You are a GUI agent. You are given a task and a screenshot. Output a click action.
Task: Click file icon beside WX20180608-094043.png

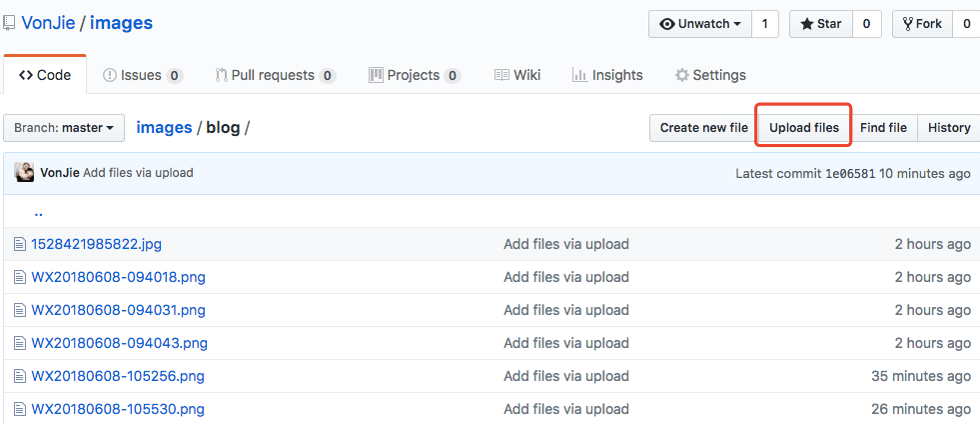[21, 343]
